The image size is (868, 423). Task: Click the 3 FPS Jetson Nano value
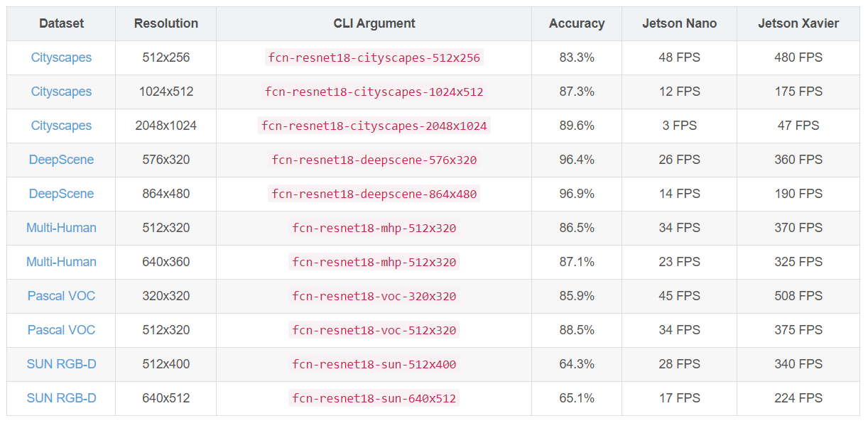coord(680,126)
